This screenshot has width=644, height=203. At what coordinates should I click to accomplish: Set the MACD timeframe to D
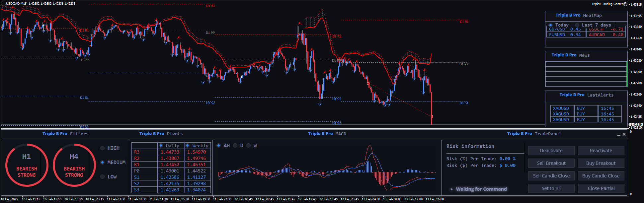[235, 146]
